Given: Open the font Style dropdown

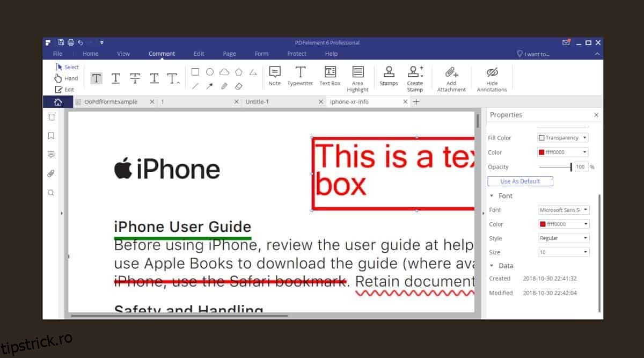Looking at the screenshot, I should [x=563, y=238].
